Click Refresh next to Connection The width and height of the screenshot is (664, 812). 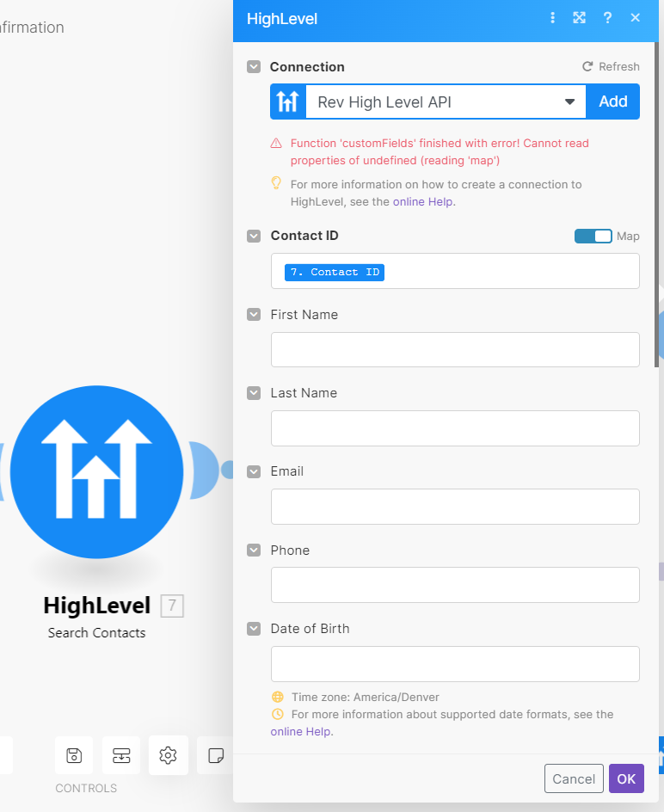point(611,66)
